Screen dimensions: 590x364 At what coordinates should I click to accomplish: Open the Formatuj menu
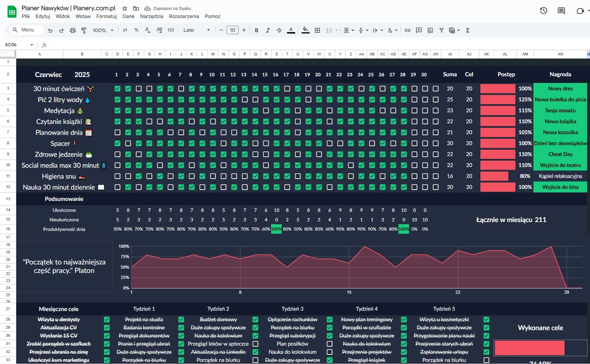point(106,16)
